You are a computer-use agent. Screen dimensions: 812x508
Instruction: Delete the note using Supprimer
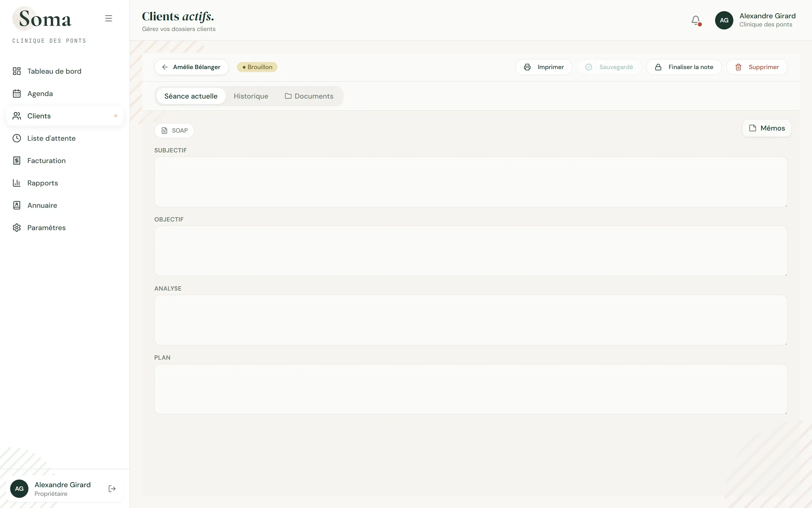point(757,67)
